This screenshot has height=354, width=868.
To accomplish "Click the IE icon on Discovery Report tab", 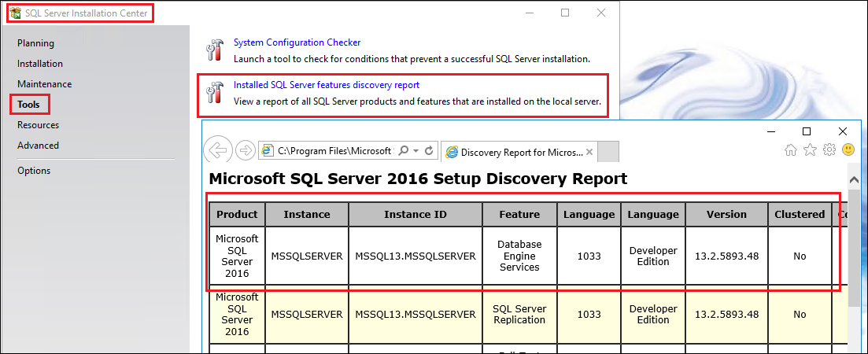I will 452,152.
